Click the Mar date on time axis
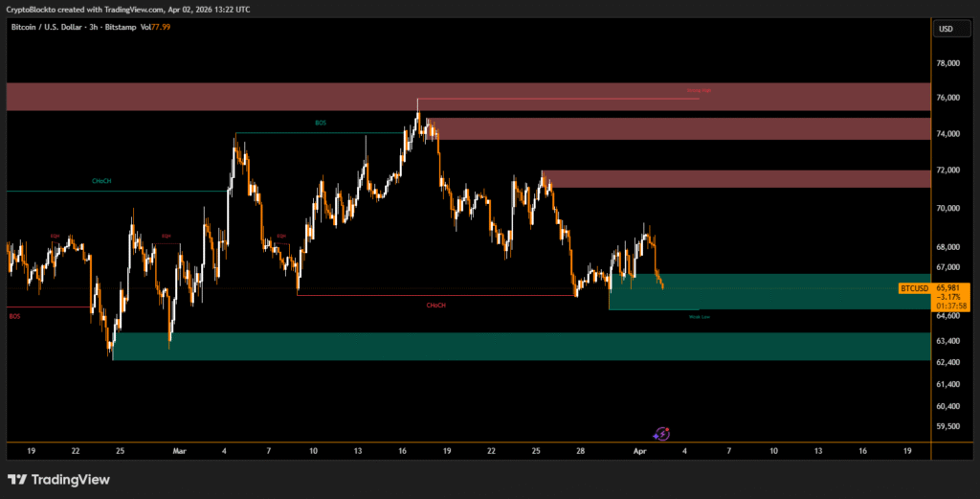This screenshot has height=499, width=980. [180, 449]
